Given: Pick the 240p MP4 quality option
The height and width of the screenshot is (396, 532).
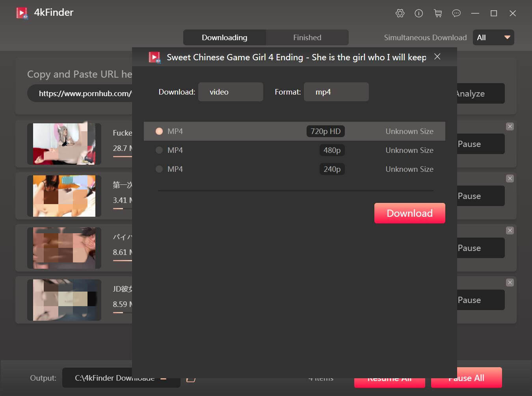Looking at the screenshot, I should (159, 169).
